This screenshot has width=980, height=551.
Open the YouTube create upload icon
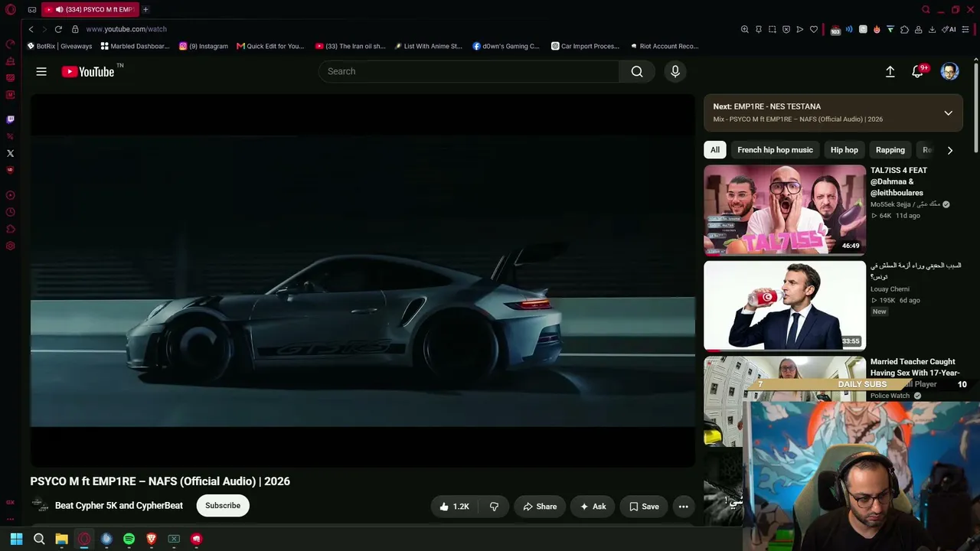pos(890,71)
